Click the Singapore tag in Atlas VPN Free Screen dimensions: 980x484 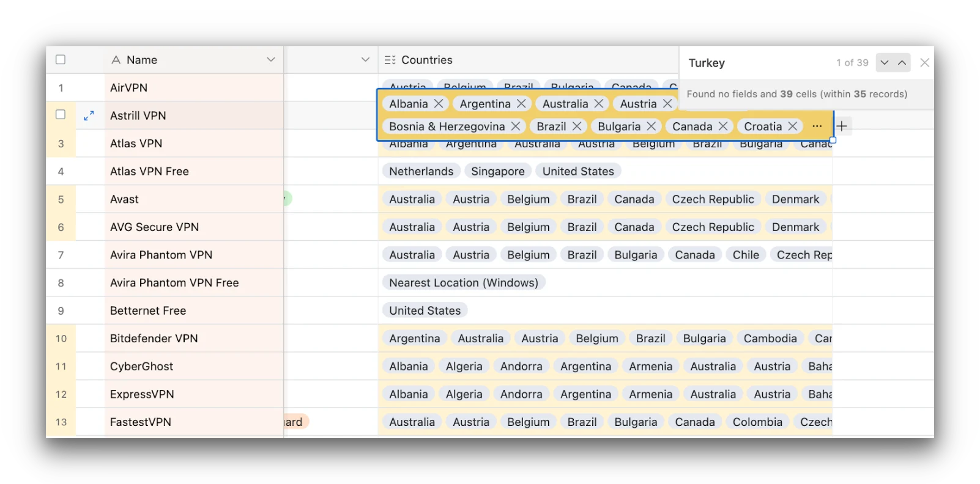tap(498, 172)
